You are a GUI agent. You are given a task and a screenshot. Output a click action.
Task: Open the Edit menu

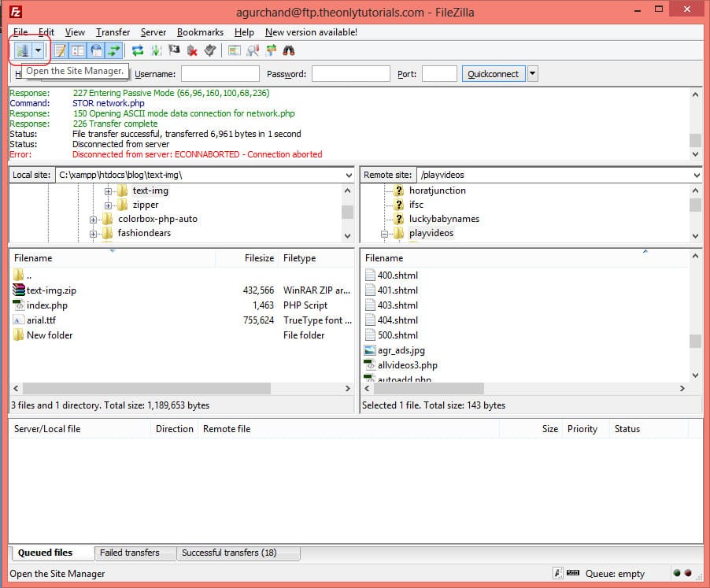[46, 32]
